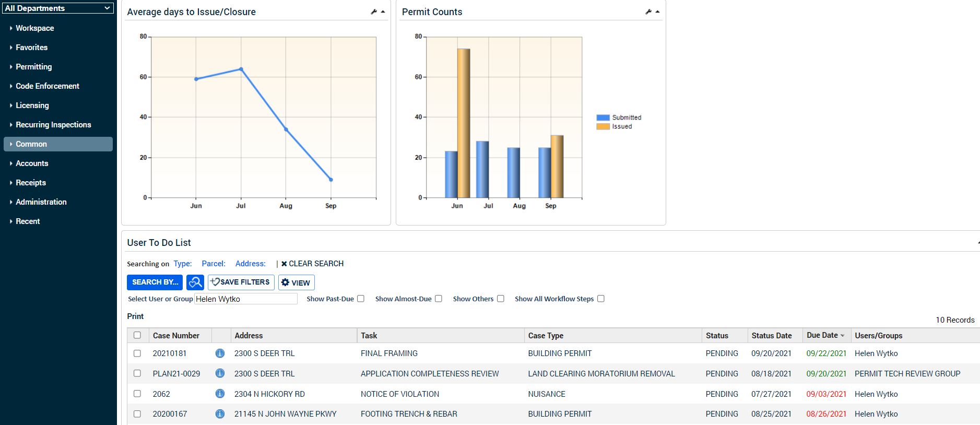The width and height of the screenshot is (980, 425).
Task: Click address 2304 N HICKORY RD
Action: pos(269,394)
